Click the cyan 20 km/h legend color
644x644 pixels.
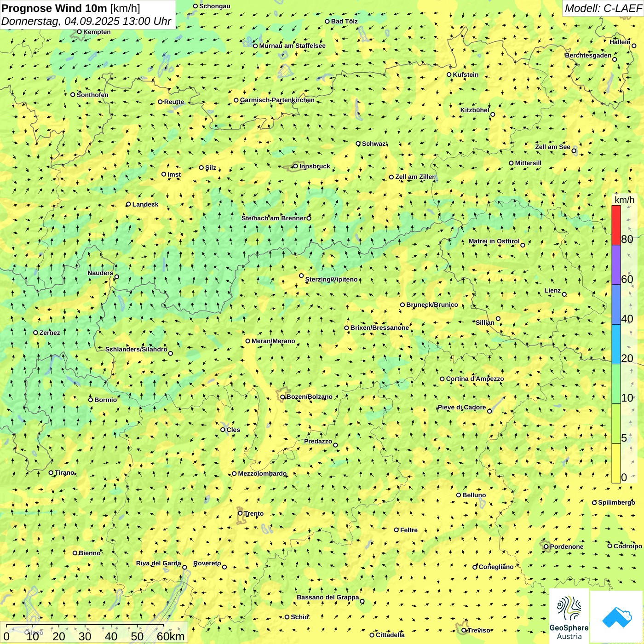[616, 344]
